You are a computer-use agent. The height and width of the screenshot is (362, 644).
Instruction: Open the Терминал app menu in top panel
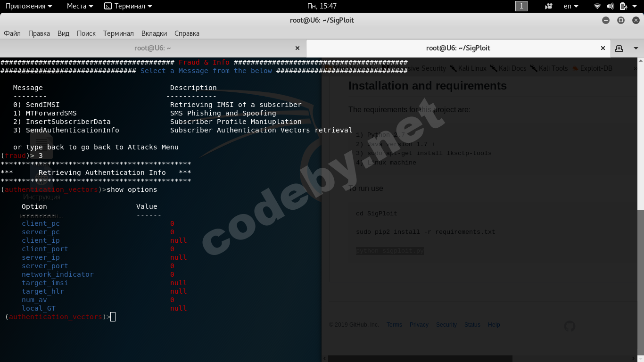point(128,6)
